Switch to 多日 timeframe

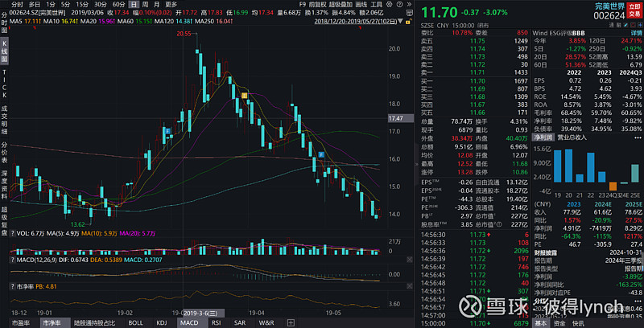coord(34,5)
